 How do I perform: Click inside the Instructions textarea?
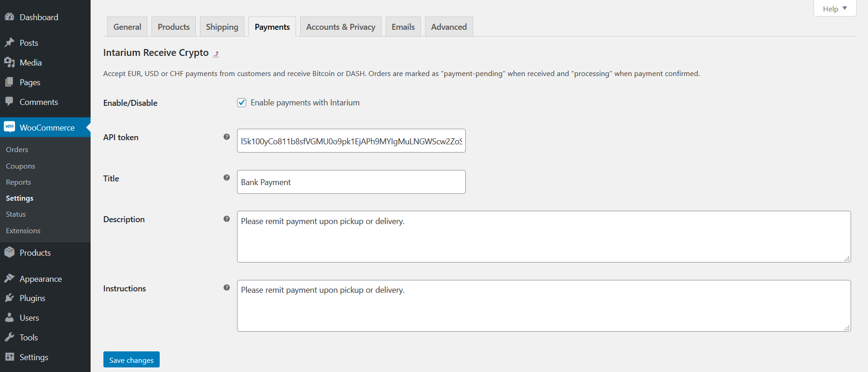pyautogui.click(x=544, y=306)
